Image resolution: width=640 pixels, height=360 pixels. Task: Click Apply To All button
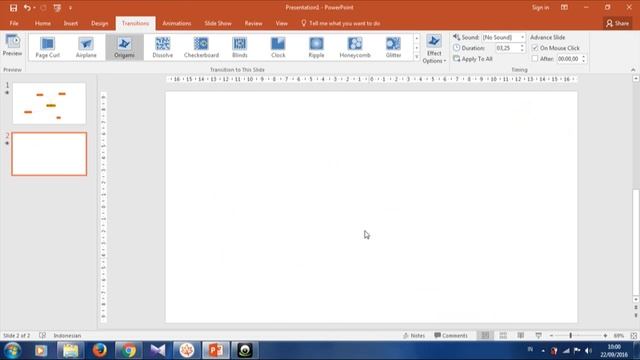point(473,59)
